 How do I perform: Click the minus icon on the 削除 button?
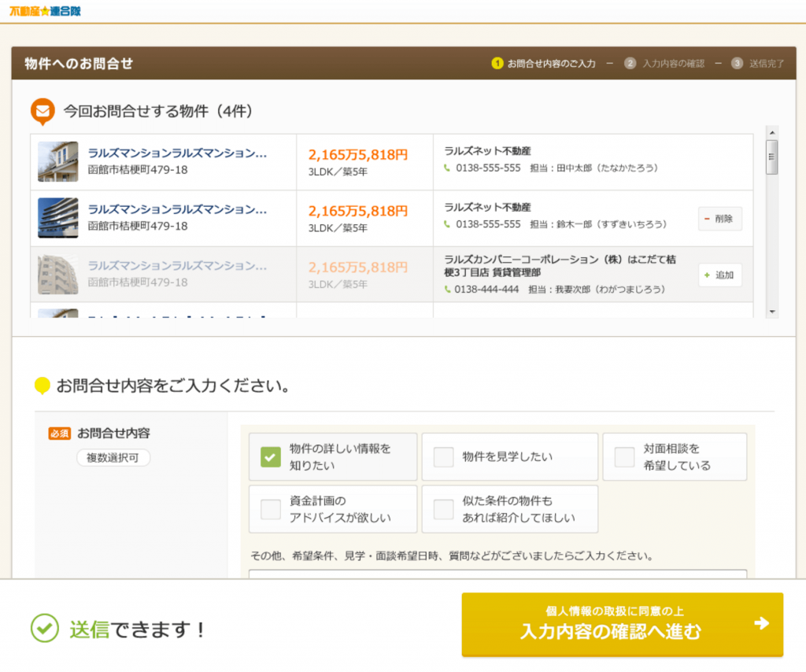tap(706, 219)
